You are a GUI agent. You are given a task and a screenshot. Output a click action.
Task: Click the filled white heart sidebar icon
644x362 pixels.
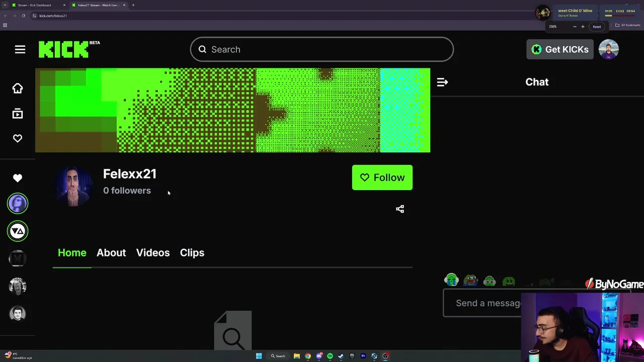point(18,178)
